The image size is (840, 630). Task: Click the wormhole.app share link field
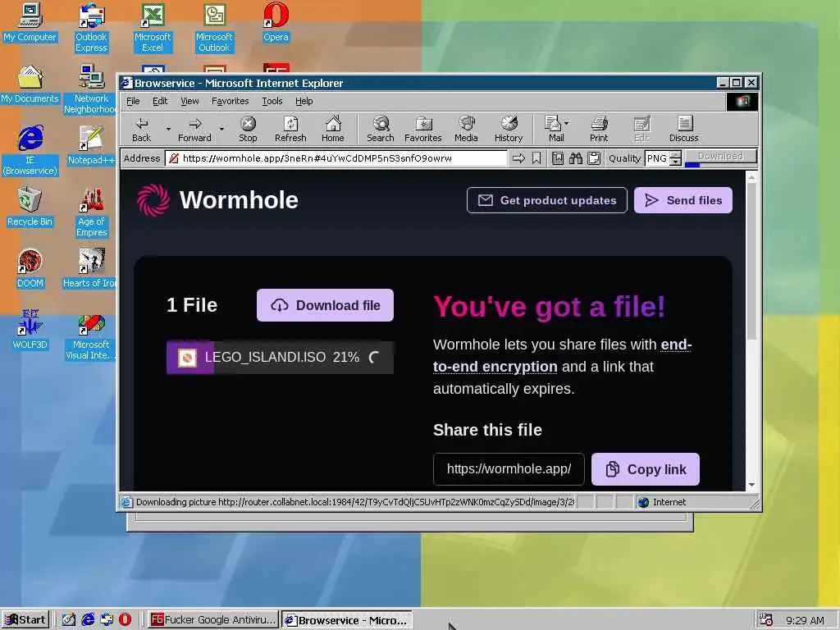[509, 469]
